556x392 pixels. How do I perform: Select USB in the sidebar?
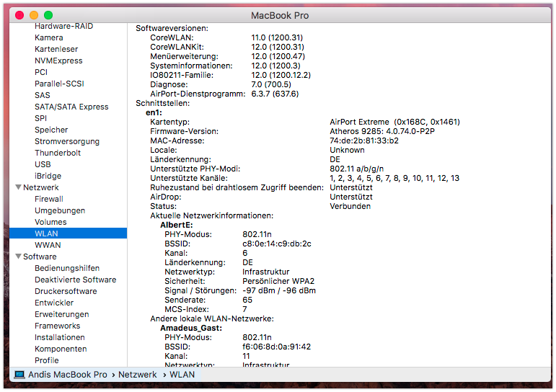43,164
